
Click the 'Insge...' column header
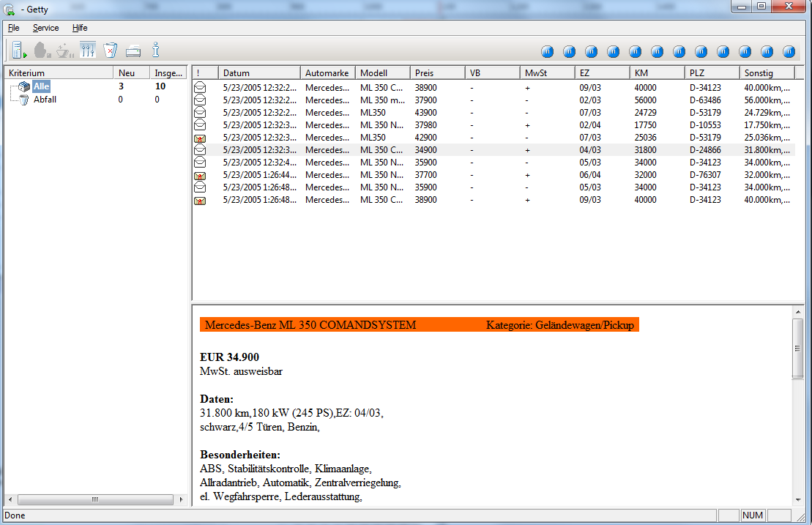click(x=169, y=73)
